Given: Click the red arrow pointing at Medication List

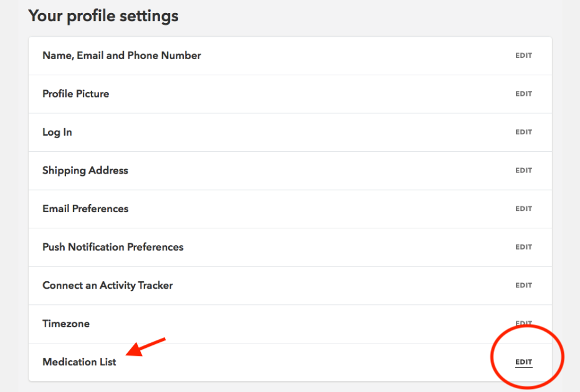Looking at the screenshot, I should coord(145,347).
